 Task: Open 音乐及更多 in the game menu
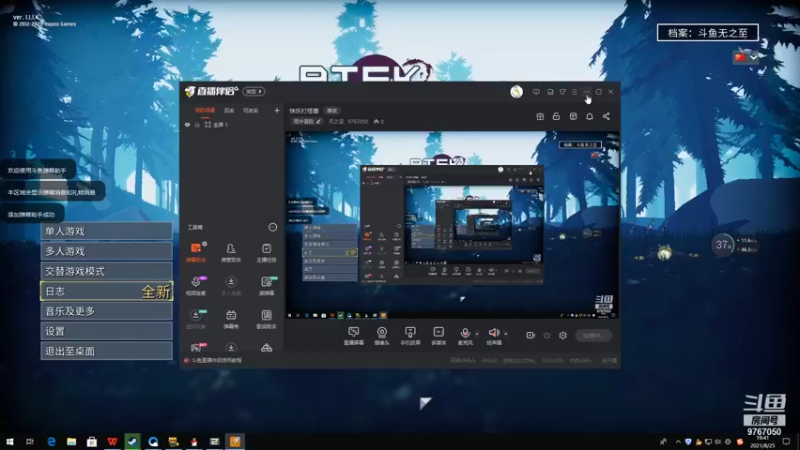click(x=107, y=311)
